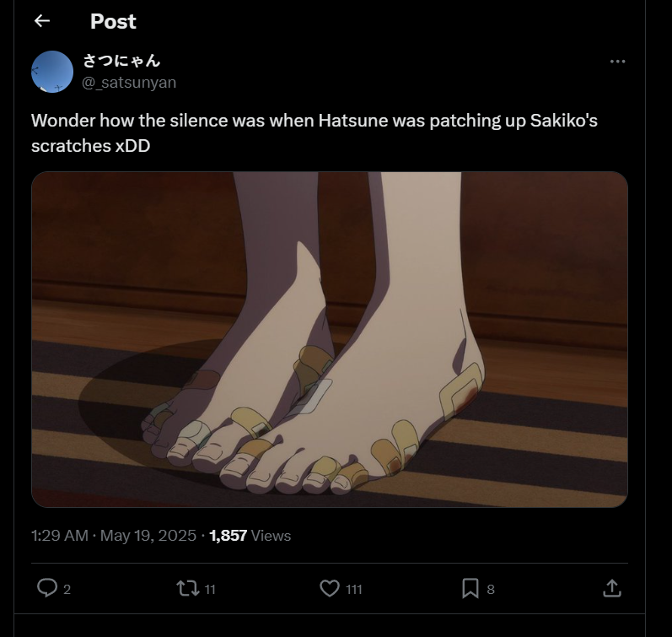Image resolution: width=672 pixels, height=637 pixels.
Task: Expand the bandaged feet anime image
Action: (x=330, y=339)
